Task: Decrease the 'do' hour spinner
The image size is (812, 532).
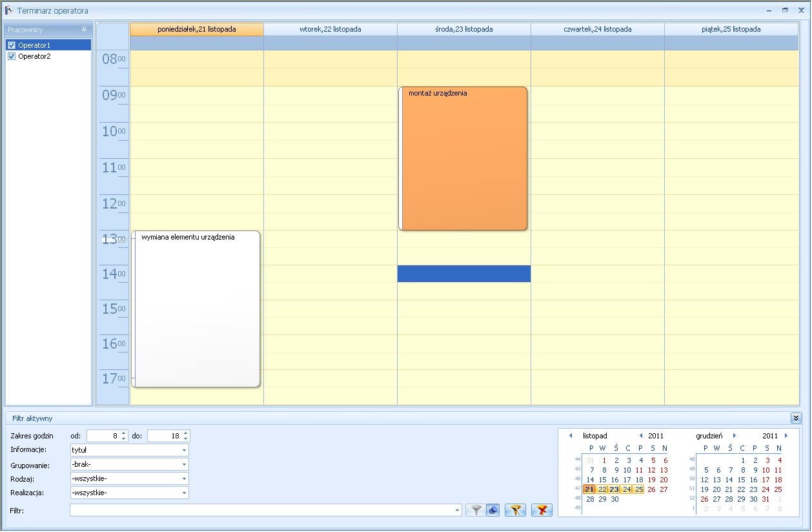Action: tap(186, 439)
